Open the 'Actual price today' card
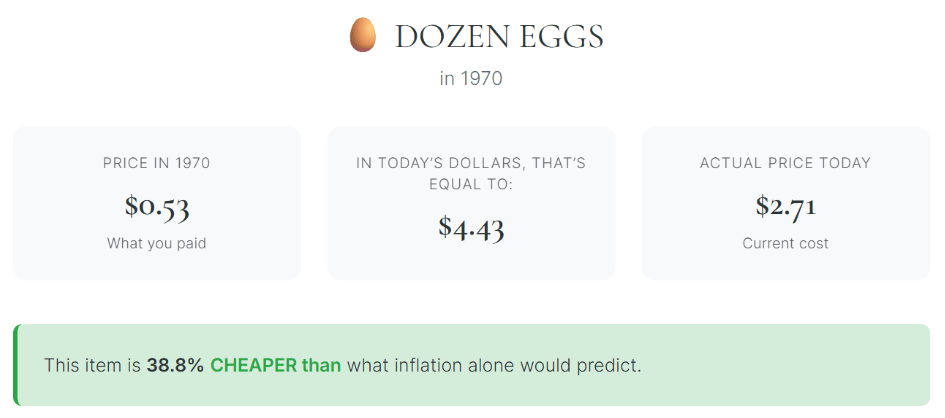The width and height of the screenshot is (945, 418). (786, 204)
